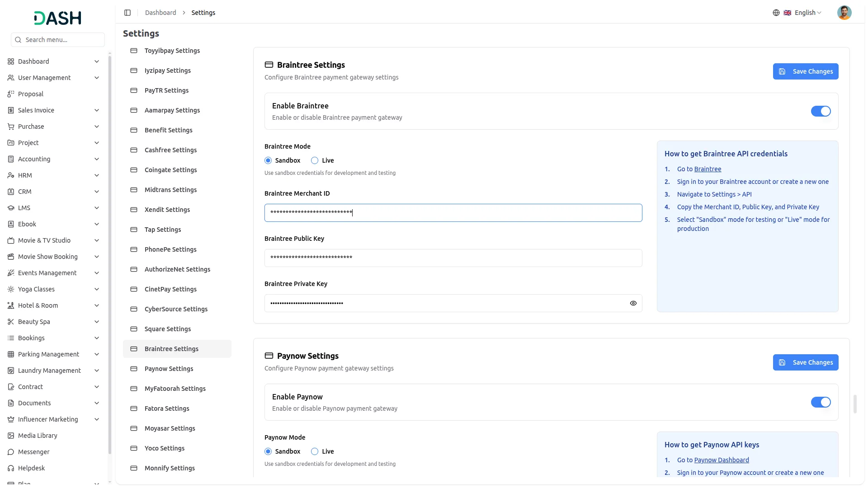The height and width of the screenshot is (488, 868).
Task: Click the Media Library icon
Action: tap(11, 436)
